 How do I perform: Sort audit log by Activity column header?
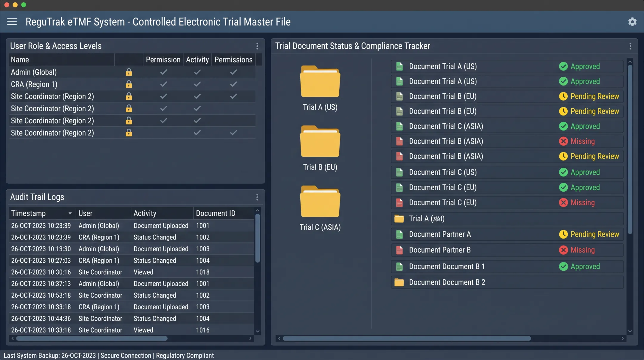tap(162, 213)
